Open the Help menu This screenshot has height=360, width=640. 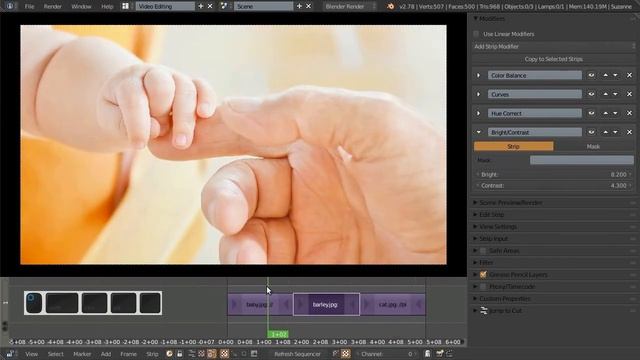point(107,7)
